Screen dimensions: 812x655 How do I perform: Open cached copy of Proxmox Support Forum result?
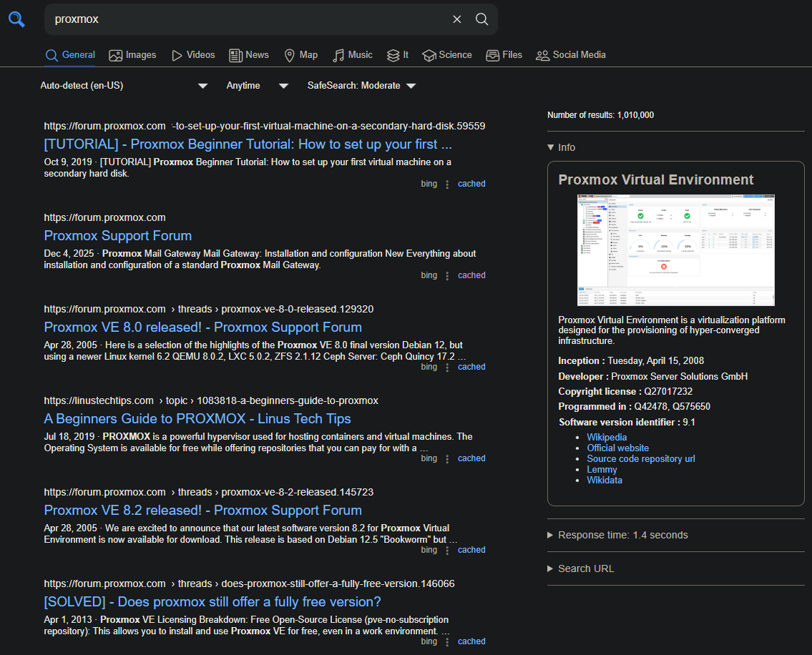pyautogui.click(x=471, y=275)
